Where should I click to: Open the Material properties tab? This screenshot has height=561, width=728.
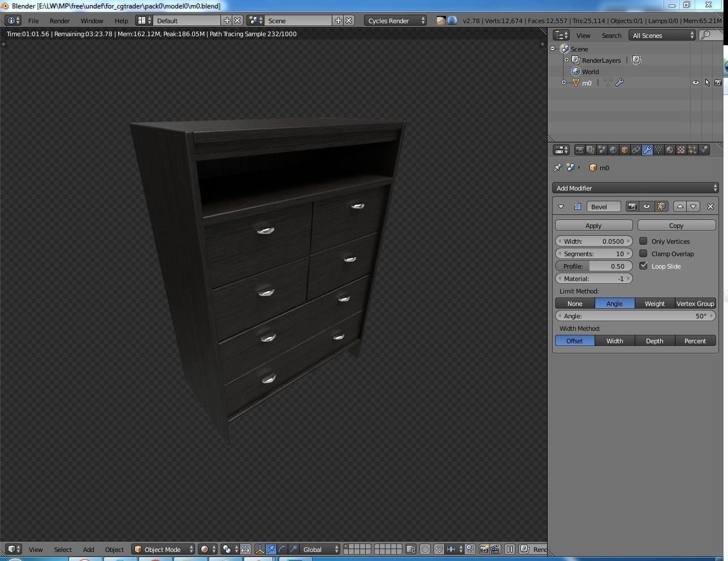pos(670,150)
